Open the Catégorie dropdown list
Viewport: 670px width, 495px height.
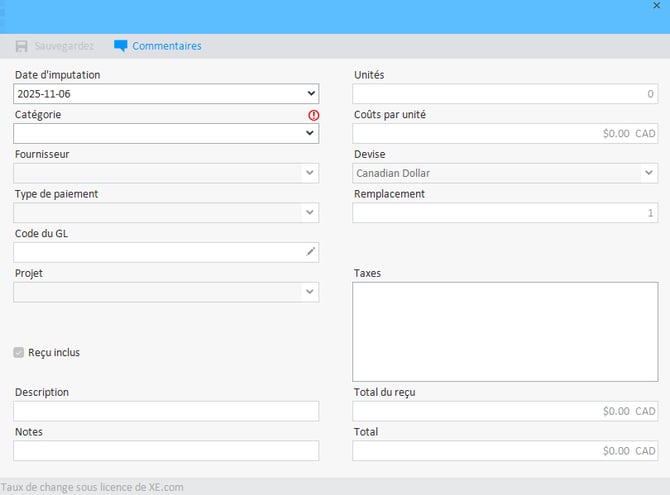310,133
